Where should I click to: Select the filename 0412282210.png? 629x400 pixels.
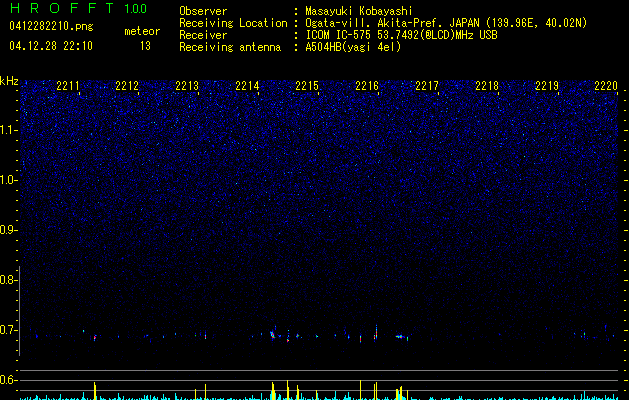point(51,26)
